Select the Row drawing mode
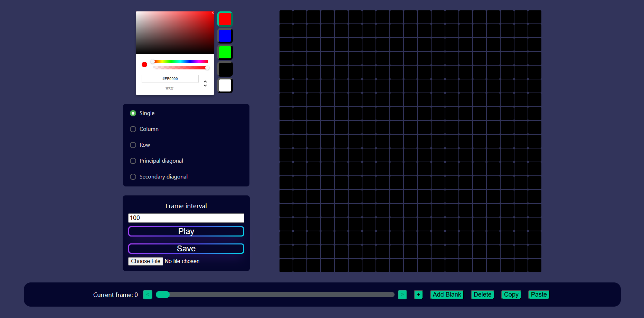This screenshot has width=644, height=318. (x=133, y=145)
